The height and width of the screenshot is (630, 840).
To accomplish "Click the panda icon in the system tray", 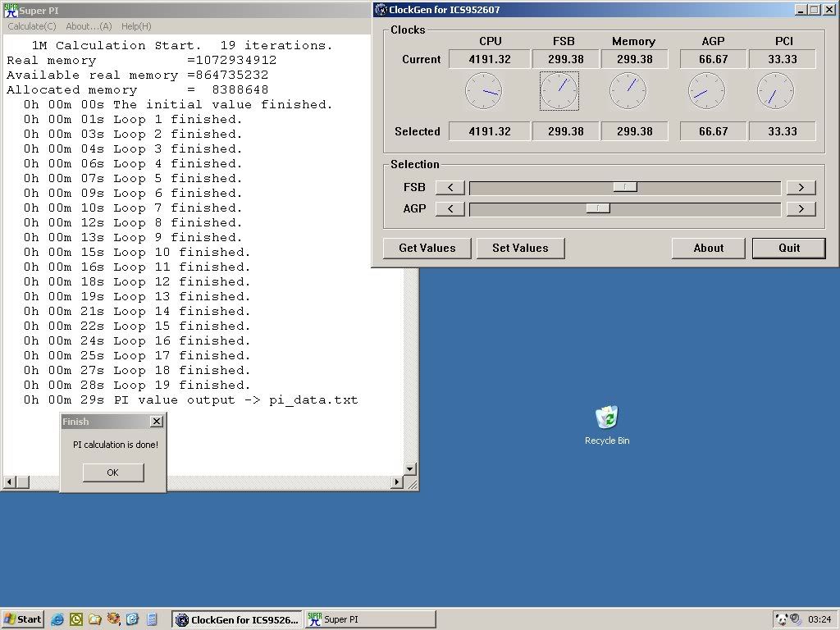I will tap(782, 619).
